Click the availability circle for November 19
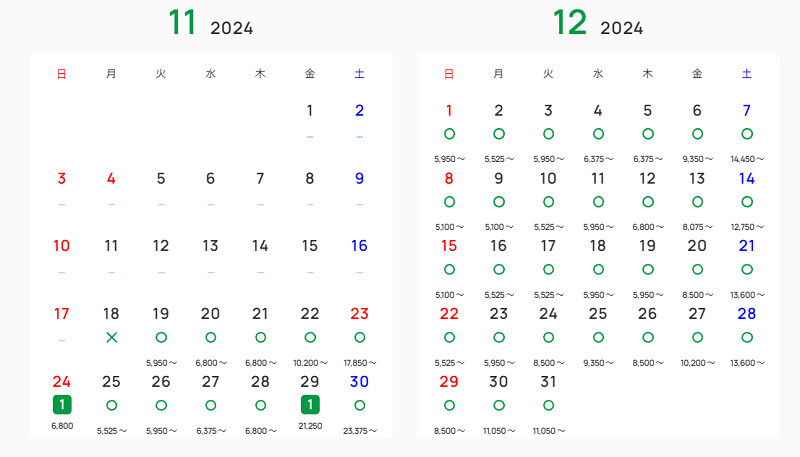The height and width of the screenshot is (457, 800). coord(161,337)
